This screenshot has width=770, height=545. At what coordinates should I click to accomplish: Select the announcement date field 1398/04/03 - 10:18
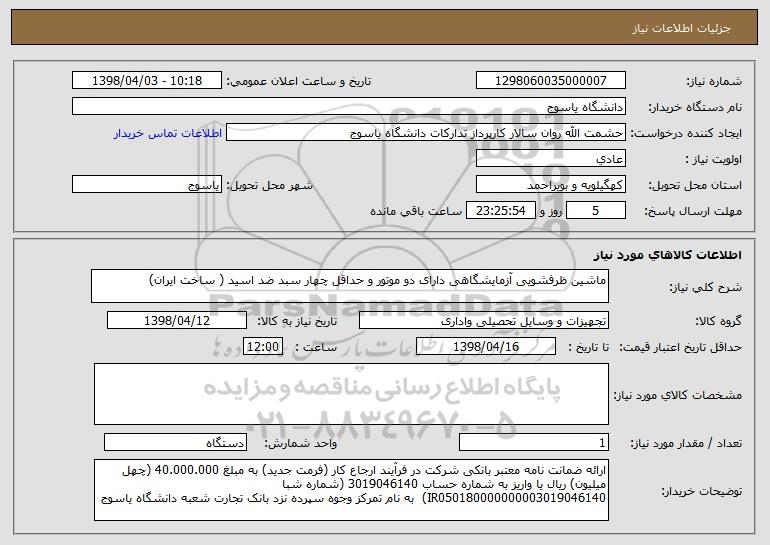pos(147,81)
